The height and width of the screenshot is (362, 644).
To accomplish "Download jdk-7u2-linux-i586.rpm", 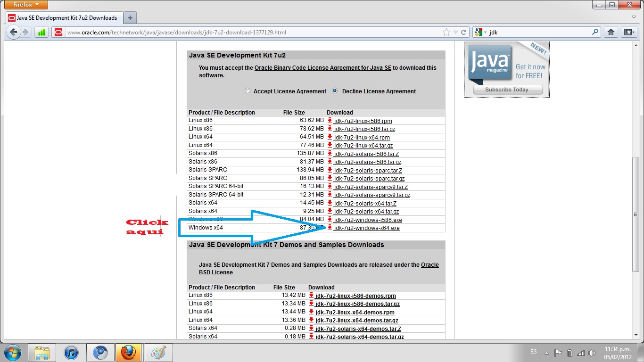I will click(x=363, y=121).
